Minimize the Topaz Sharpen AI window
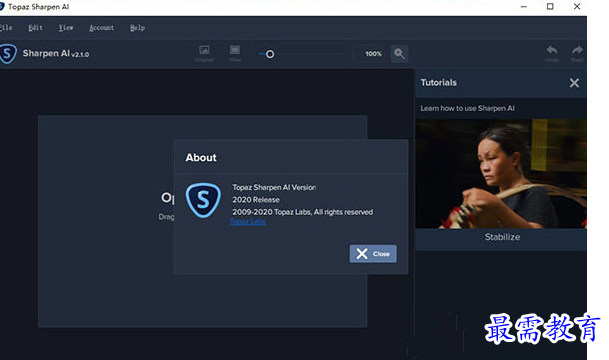Screen dimensions: 609x360 [x=524, y=7]
